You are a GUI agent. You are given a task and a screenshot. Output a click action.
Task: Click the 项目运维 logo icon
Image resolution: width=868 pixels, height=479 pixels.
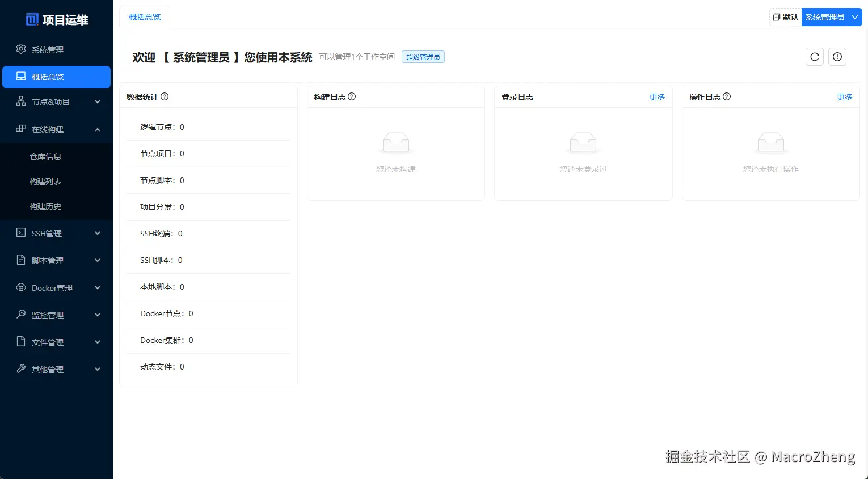tap(32, 20)
